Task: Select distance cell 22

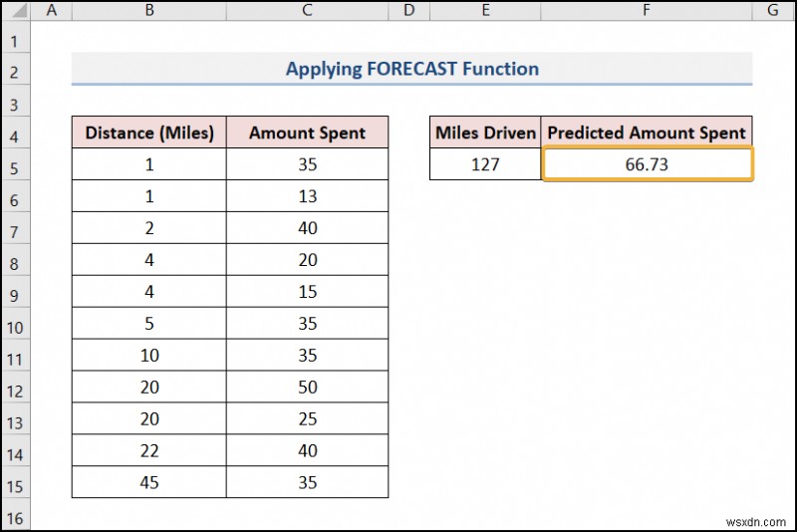Action: point(149,450)
